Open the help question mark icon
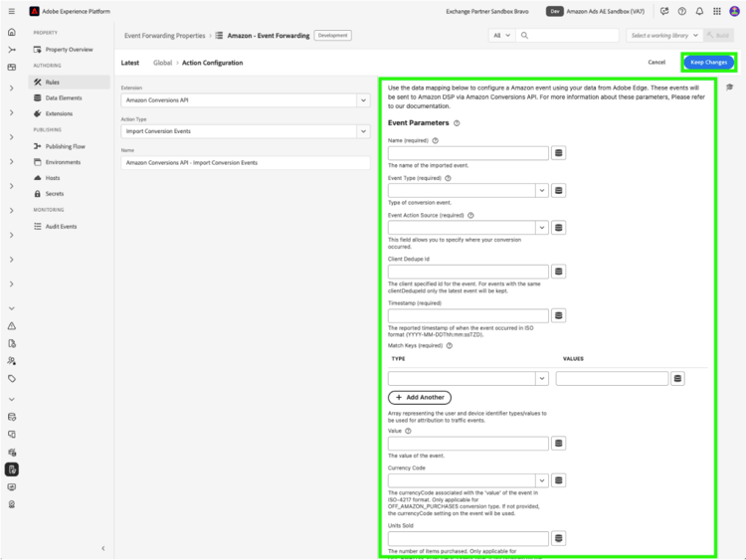Screen dimensions: 746x560 tap(681, 11)
